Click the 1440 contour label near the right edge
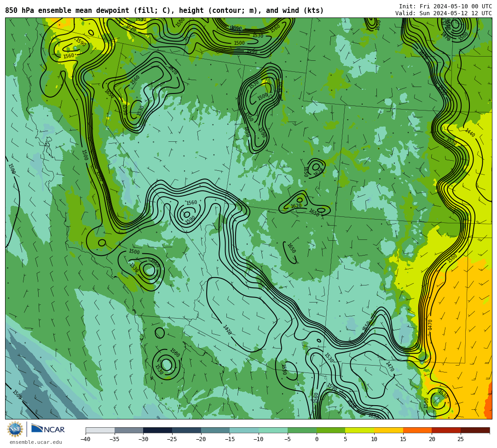The height and width of the screenshot is (448, 497). click(470, 133)
